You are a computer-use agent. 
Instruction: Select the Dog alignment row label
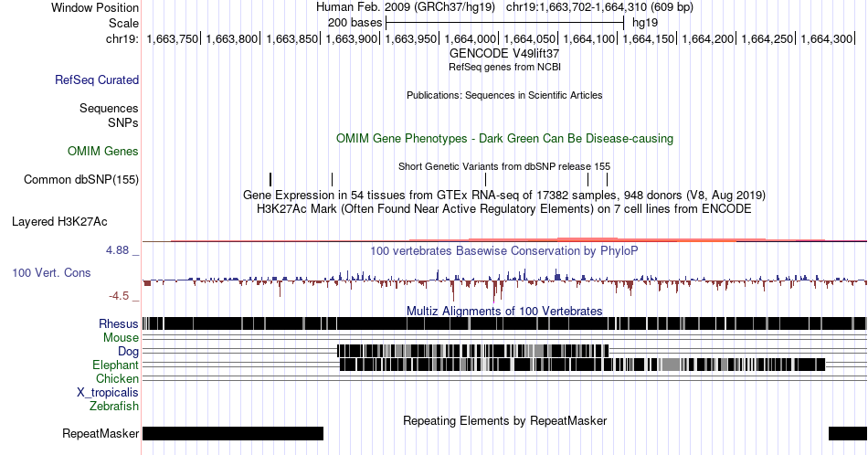coord(128,352)
